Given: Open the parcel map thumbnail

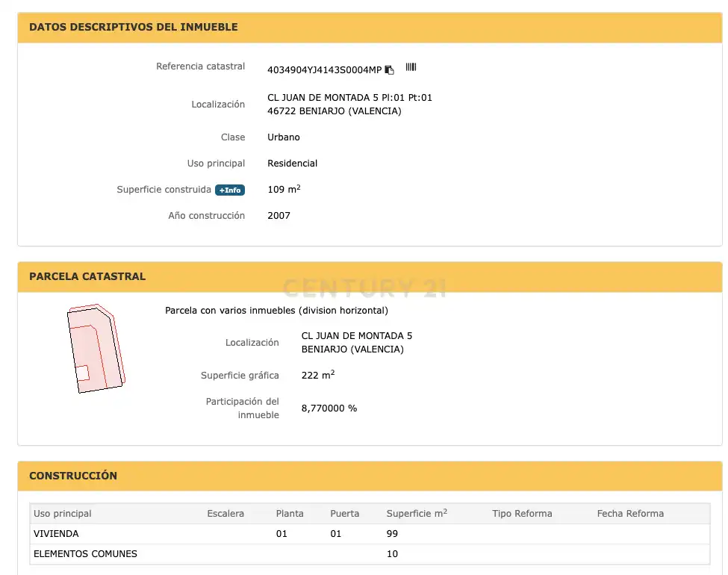Looking at the screenshot, I should 96,348.
